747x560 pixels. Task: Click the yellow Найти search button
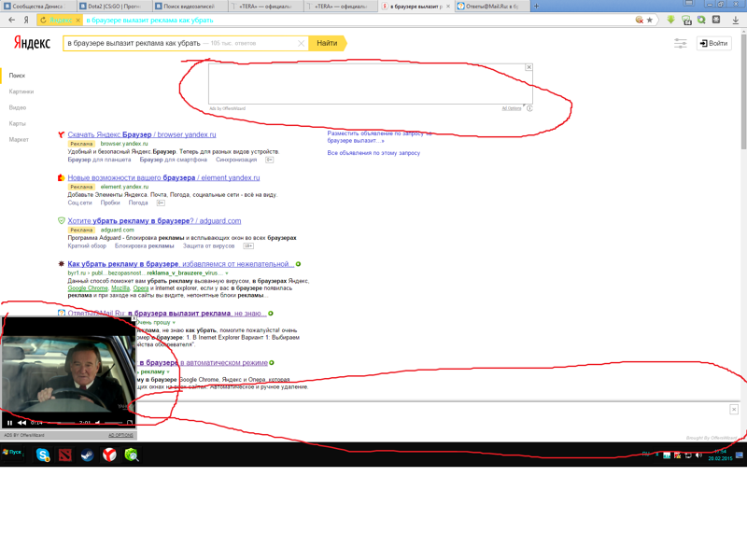[327, 43]
